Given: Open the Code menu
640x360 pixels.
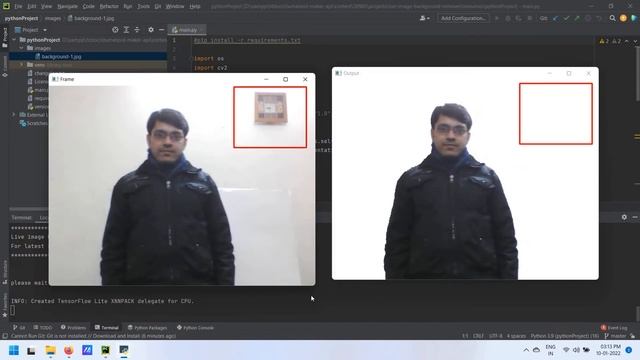Looking at the screenshot, I should point(89,7).
